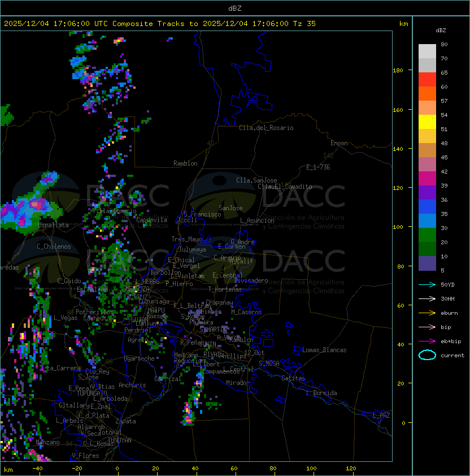Viewport: 470px width, 476px height.
Task: Click the 'E_1-736' map label
Action: pyautogui.click(x=318, y=167)
